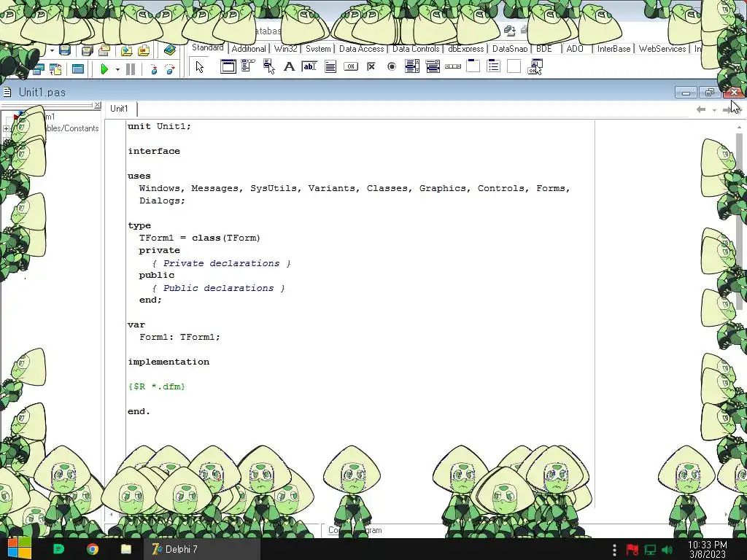Expand the Variables/Constants tree node
The image size is (747, 560).
6,128
